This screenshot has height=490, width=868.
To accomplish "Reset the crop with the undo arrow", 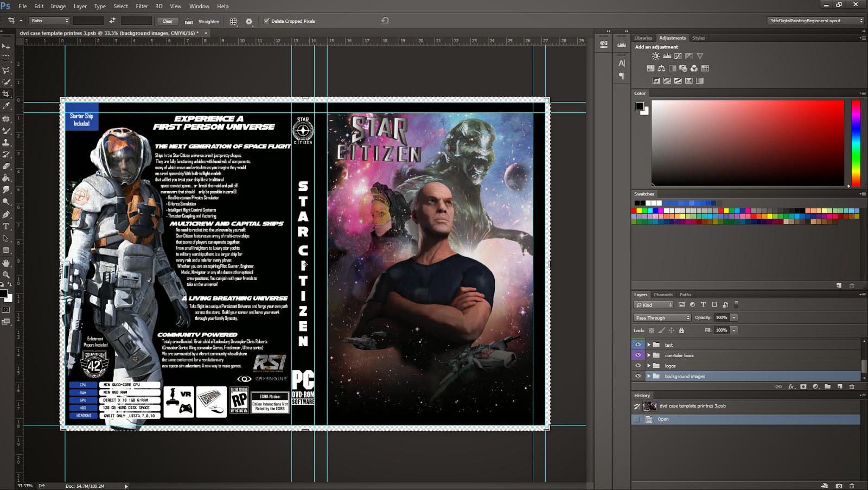I will point(385,21).
